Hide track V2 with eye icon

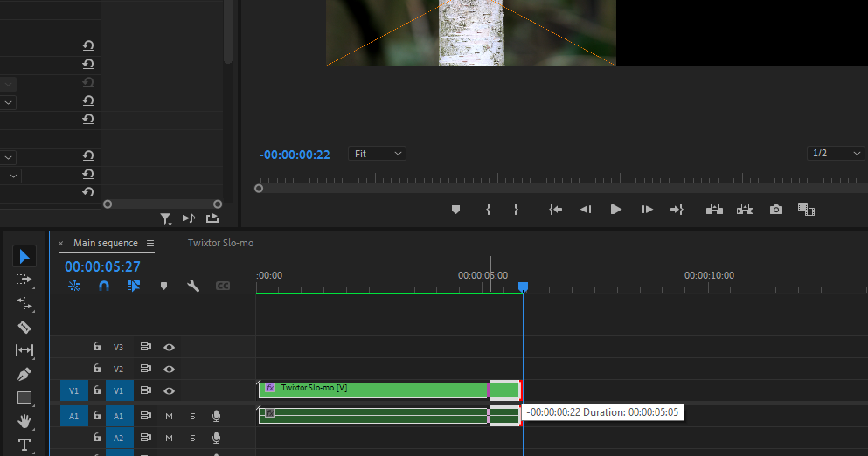(x=169, y=369)
